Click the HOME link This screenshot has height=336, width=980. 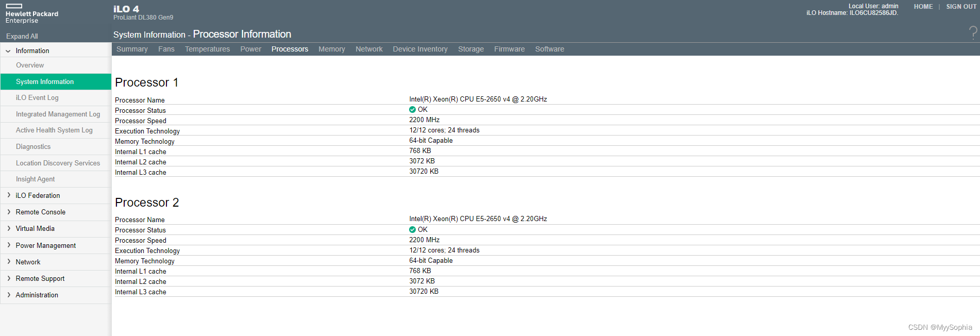click(923, 7)
